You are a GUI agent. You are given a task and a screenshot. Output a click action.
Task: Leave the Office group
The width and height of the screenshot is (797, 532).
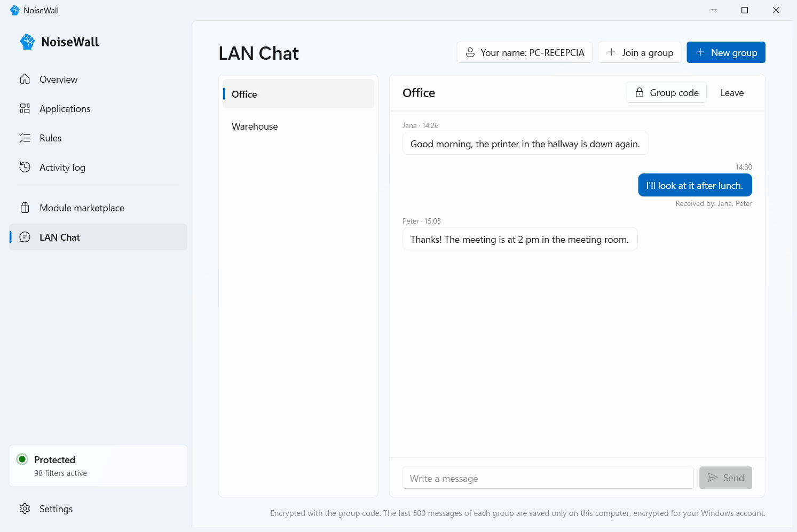[x=732, y=93]
